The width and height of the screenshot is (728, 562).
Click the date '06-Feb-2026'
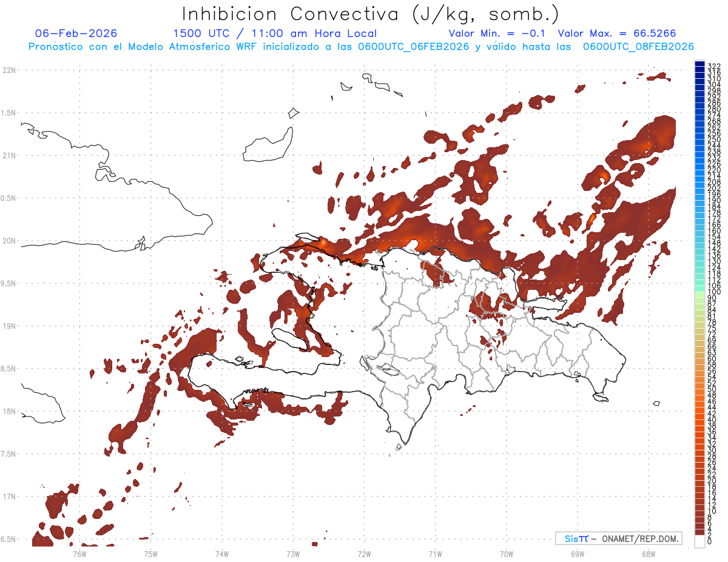[76, 33]
